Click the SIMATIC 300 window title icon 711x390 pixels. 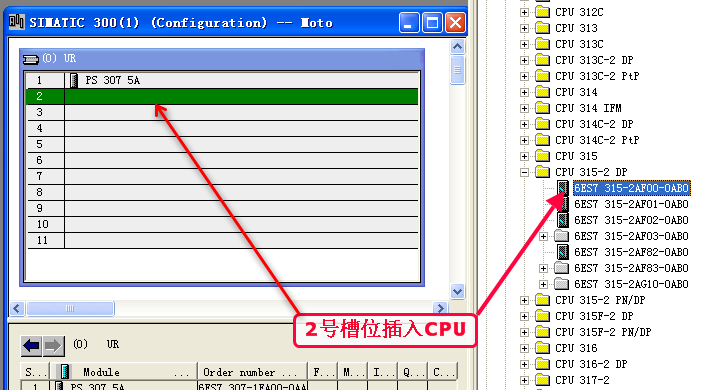16,21
